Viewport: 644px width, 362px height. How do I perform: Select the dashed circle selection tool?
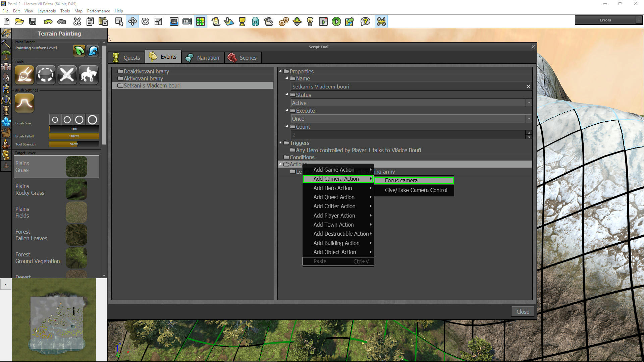46,74
